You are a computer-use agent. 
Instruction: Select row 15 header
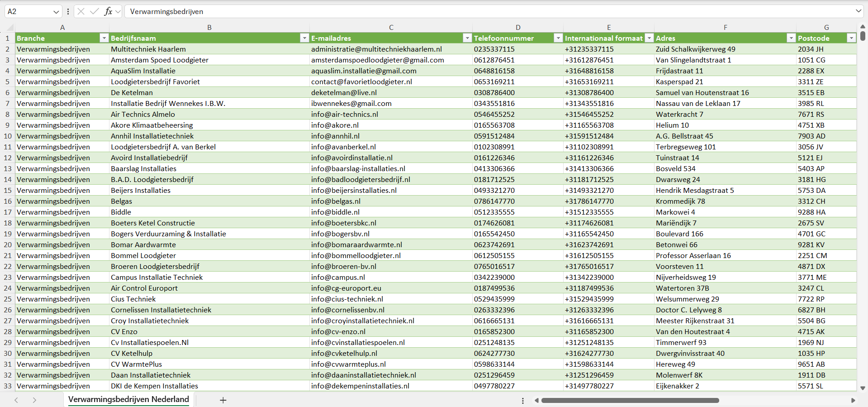pos(8,191)
